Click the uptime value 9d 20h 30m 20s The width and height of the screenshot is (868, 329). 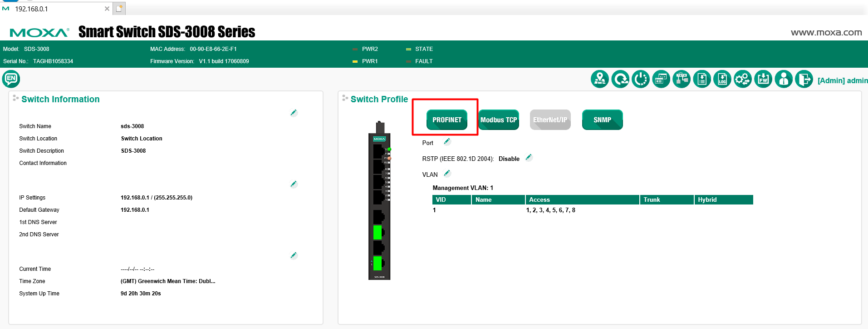pyautogui.click(x=141, y=294)
